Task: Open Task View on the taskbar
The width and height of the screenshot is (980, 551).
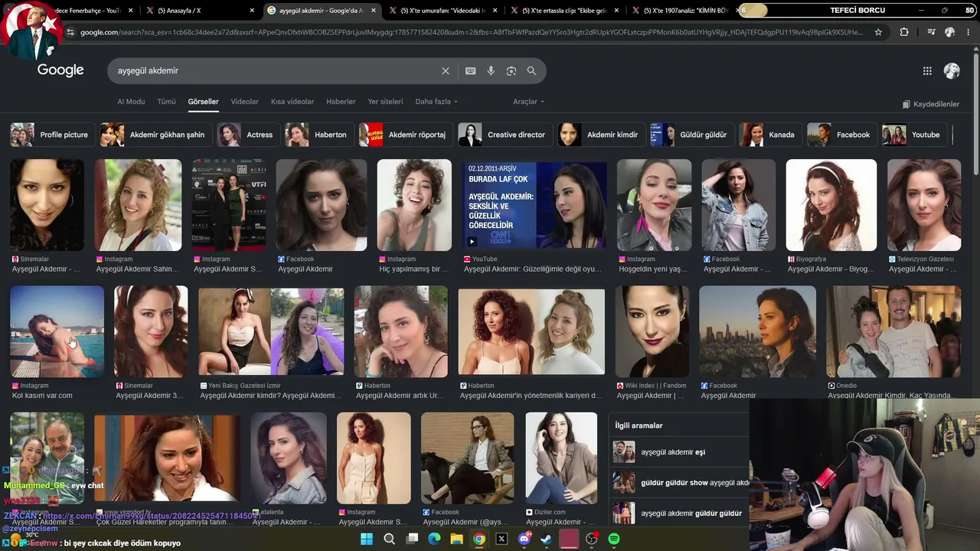Action: 412,539
